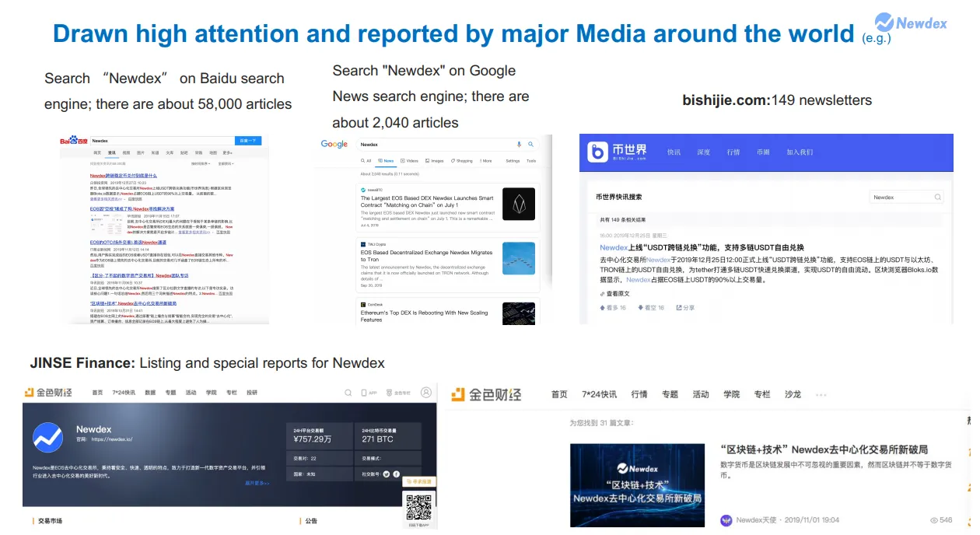Switch to Google Videos tab
Screen dimensions: 980x535
(x=409, y=161)
